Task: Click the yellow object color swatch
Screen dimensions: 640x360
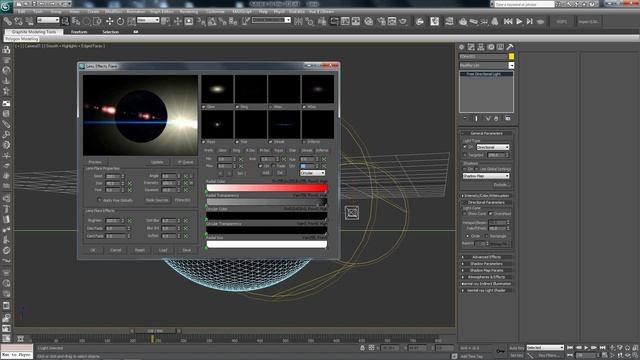Action: pyautogui.click(x=511, y=56)
